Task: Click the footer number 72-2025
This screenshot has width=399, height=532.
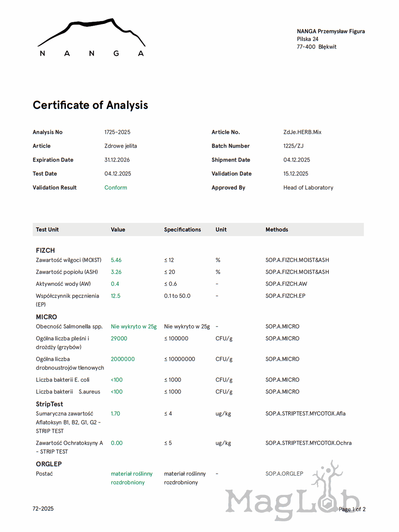Action: click(x=43, y=508)
